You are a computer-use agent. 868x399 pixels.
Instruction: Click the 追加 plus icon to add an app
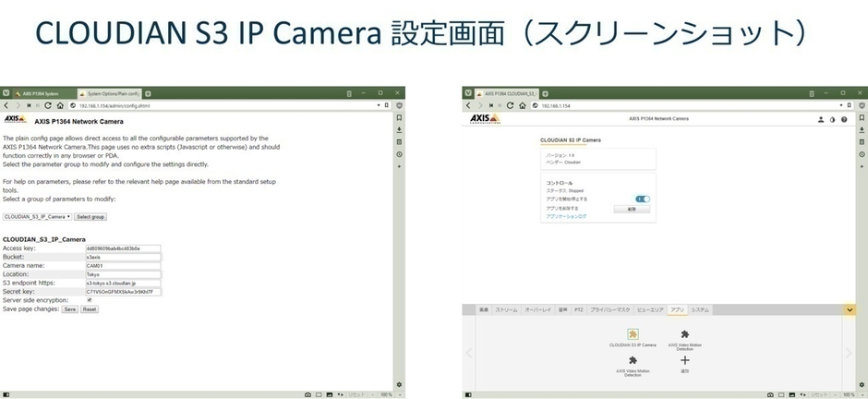click(684, 360)
